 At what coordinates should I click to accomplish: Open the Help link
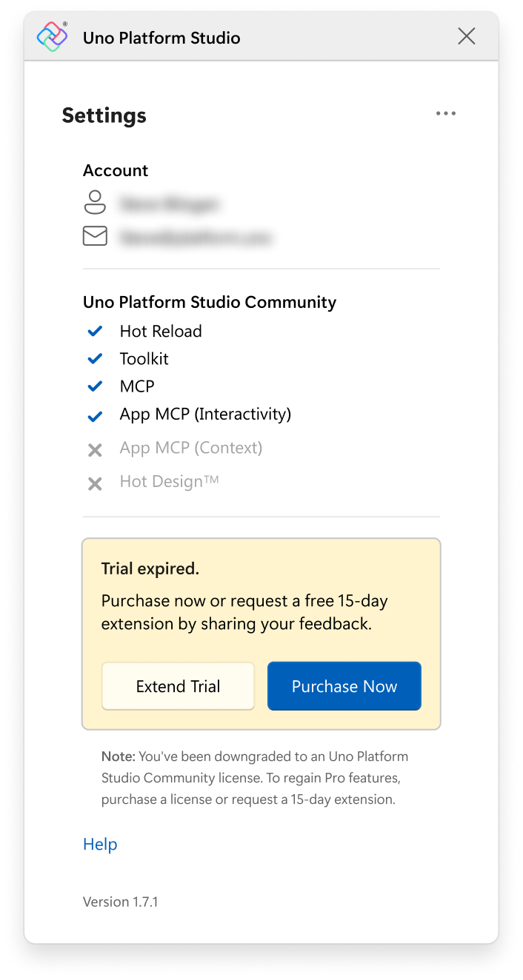click(x=100, y=845)
